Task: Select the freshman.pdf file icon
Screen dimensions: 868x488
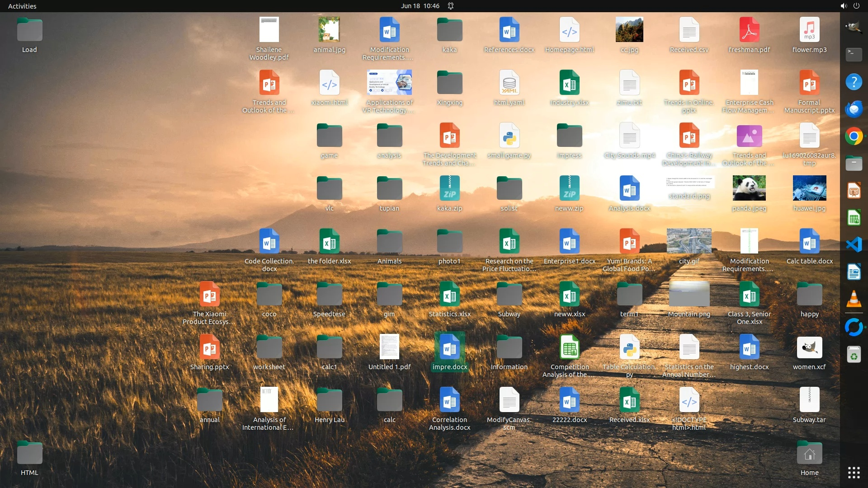Action: click(749, 30)
